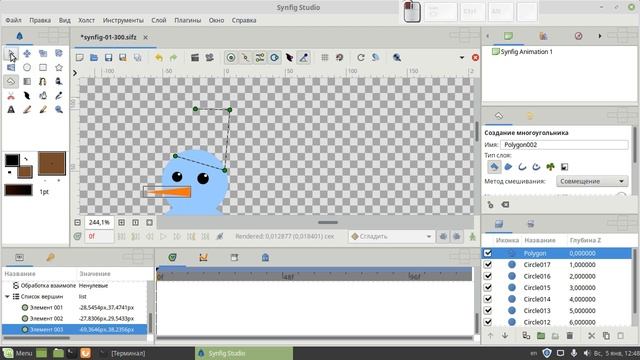Screen dimensions: 640x360
Task: Cut the selected layer with scissors icon
Action: click(x=591, y=336)
